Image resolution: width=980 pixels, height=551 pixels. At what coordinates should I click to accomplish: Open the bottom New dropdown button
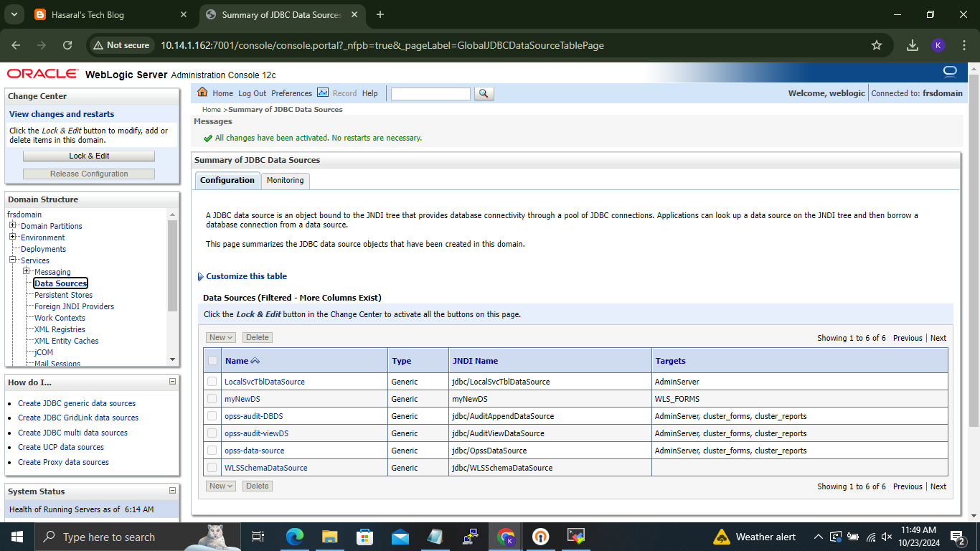[x=220, y=486]
